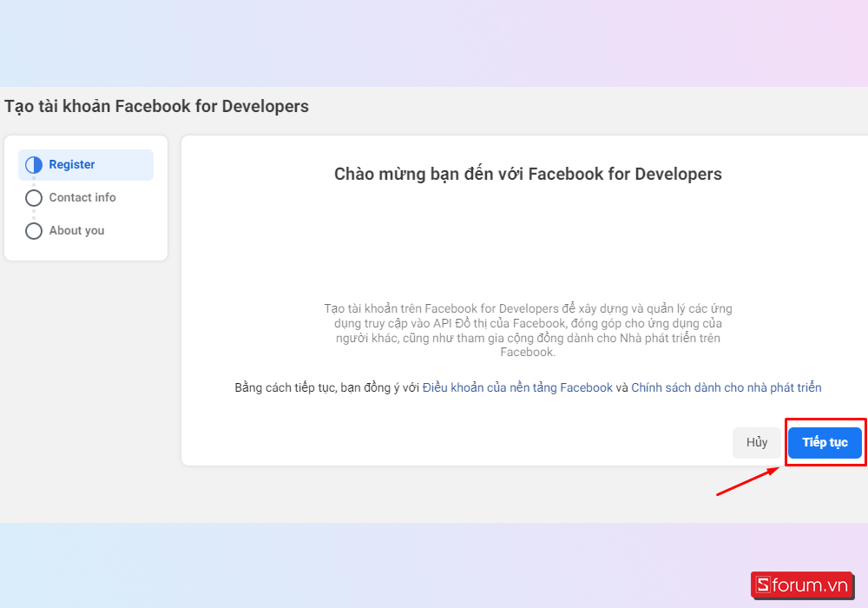The height and width of the screenshot is (608, 868).
Task: Click the welcome heading Chào mừng bạn đến với Facebook for Developers
Action: 528,174
